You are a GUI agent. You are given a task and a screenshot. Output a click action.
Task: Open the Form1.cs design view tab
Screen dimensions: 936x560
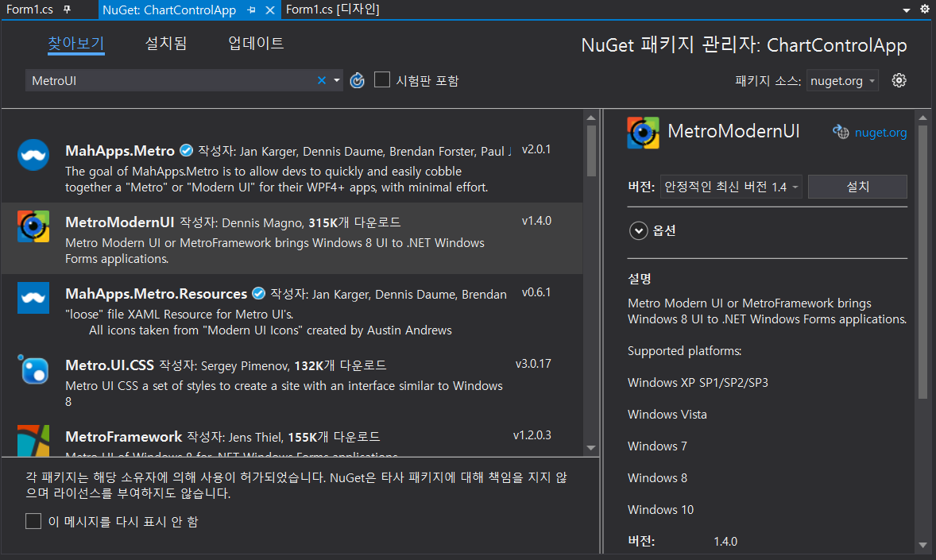pyautogui.click(x=332, y=10)
